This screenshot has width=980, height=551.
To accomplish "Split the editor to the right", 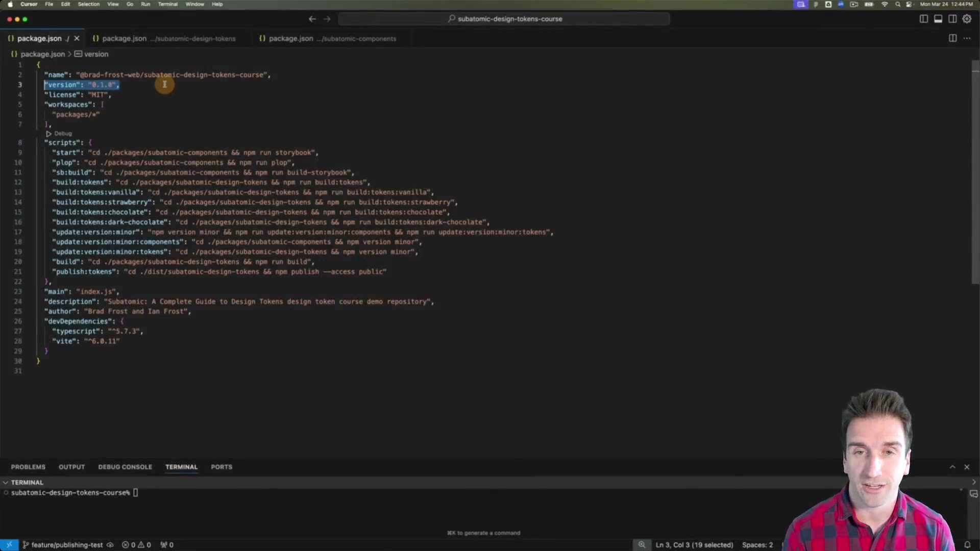I will pos(952,38).
